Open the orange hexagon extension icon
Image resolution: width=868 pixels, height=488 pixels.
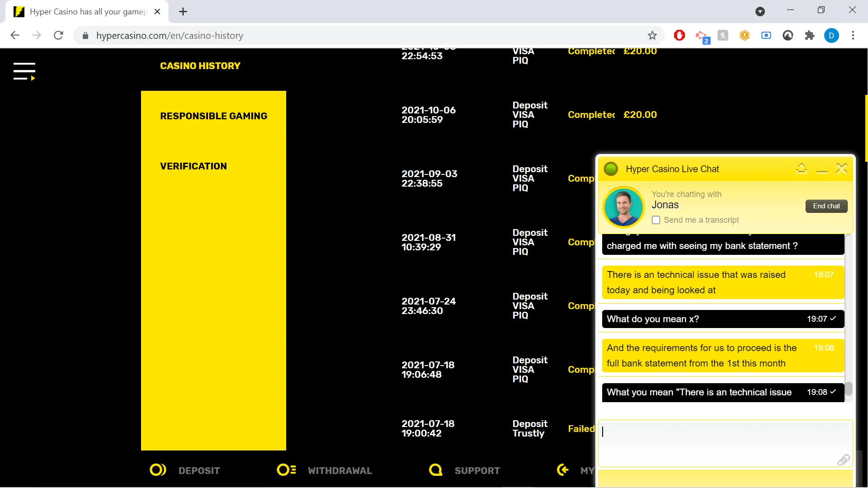click(x=745, y=35)
